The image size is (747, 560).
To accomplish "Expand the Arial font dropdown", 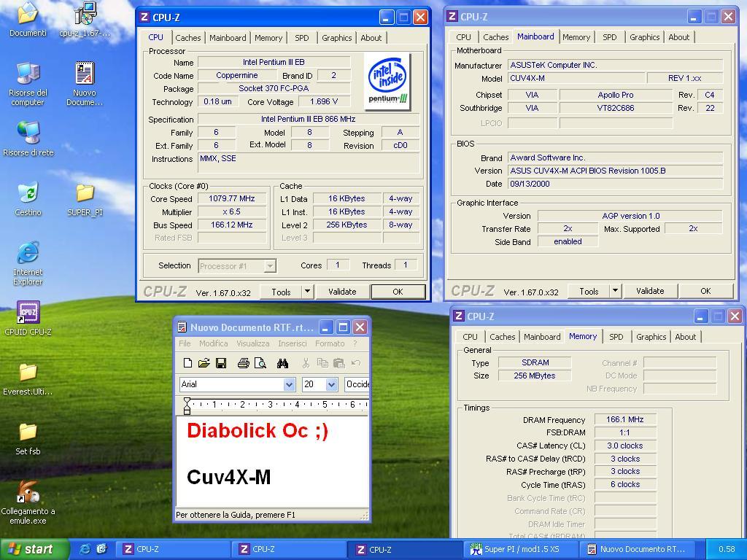I will (289, 384).
